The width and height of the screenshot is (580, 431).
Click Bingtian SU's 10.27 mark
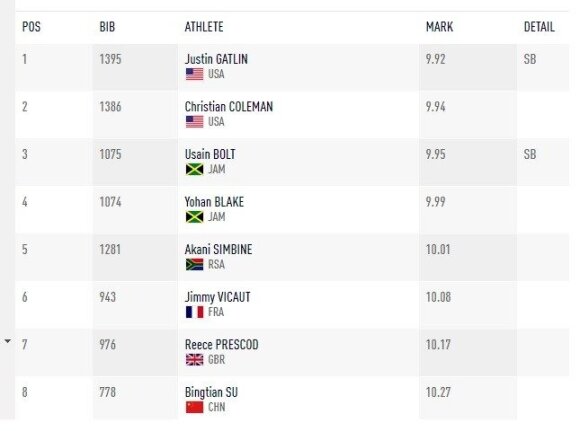click(438, 393)
